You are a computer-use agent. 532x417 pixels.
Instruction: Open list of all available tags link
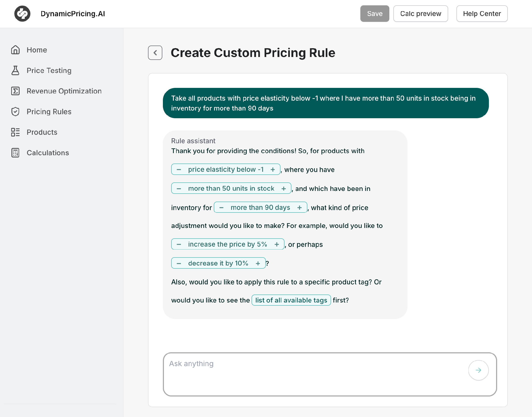291,300
